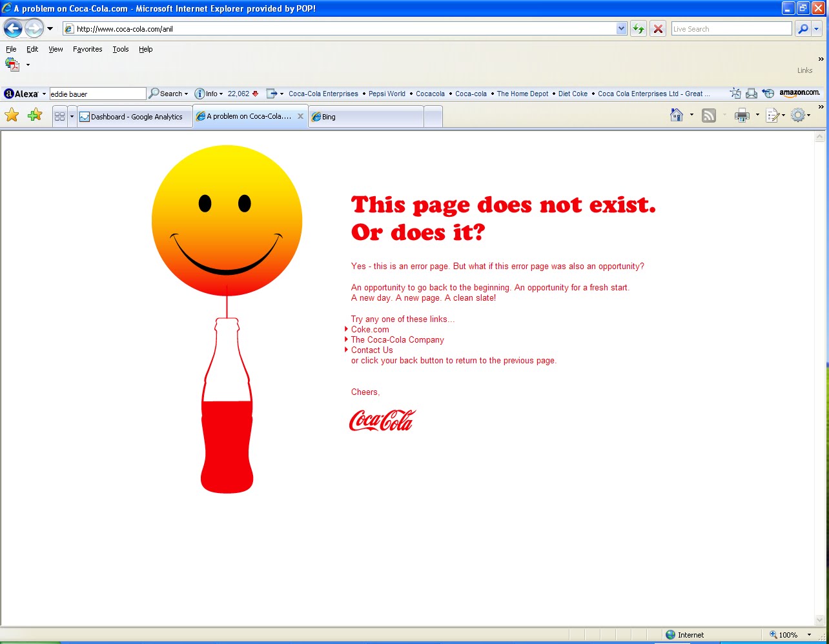Open the Tools gear icon
Image resolution: width=829 pixels, height=644 pixels.
(799, 115)
